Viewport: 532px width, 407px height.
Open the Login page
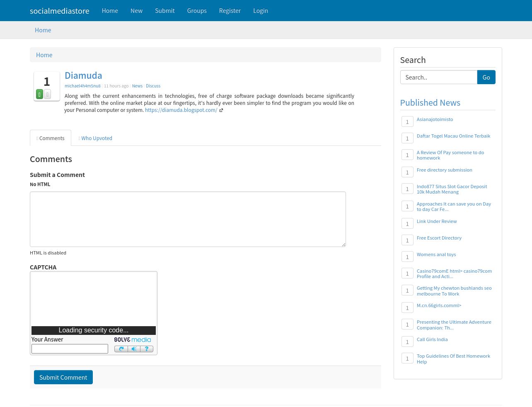(261, 11)
